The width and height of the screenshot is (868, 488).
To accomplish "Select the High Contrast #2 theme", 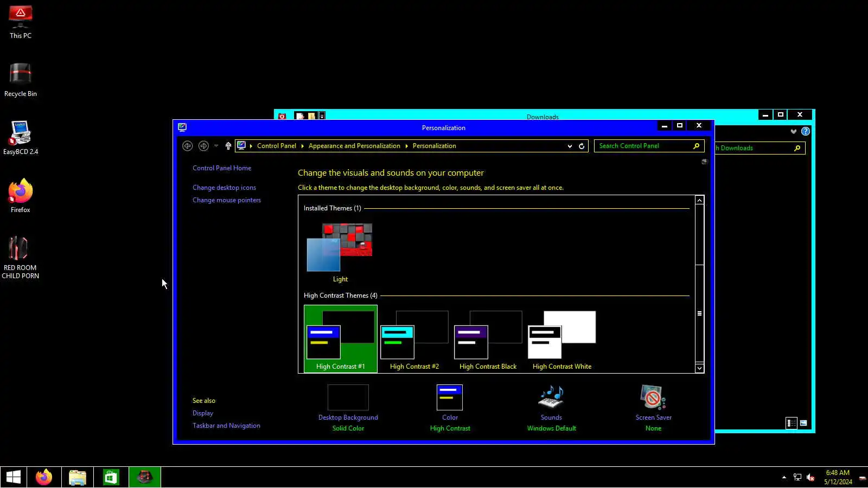I will point(414,339).
